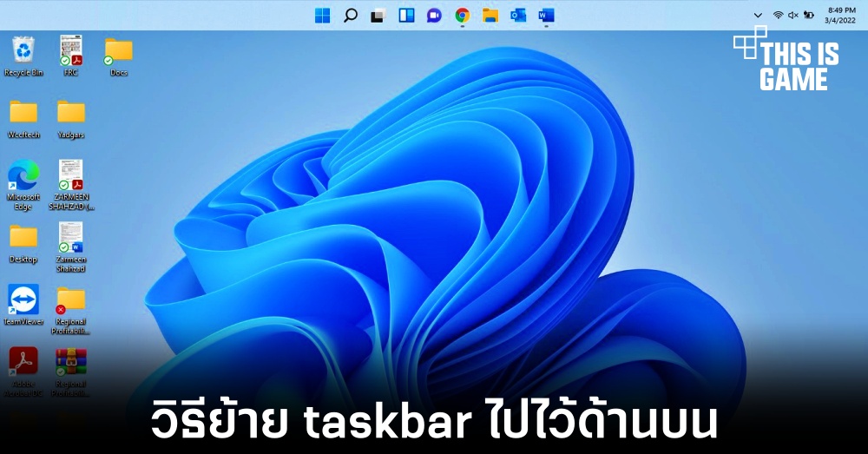The width and height of the screenshot is (868, 454).
Task: Select the Microsoft Edge shortcut
Action: click(x=23, y=185)
